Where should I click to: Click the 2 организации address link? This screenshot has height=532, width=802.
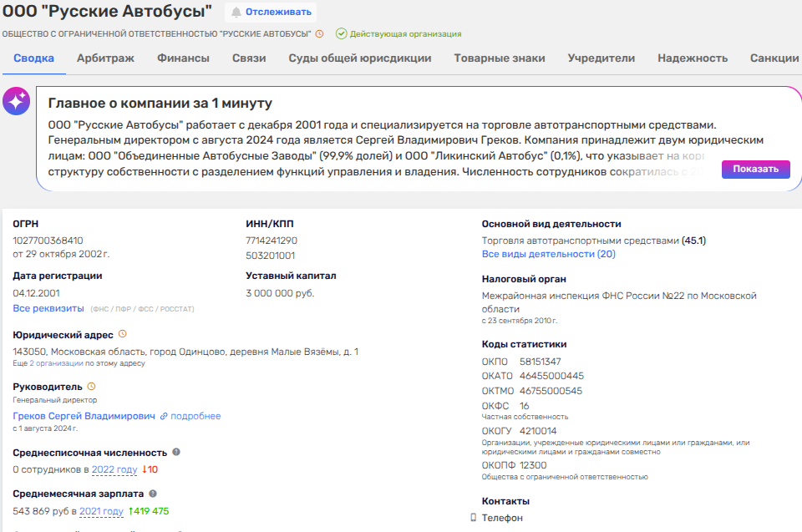[x=57, y=363]
